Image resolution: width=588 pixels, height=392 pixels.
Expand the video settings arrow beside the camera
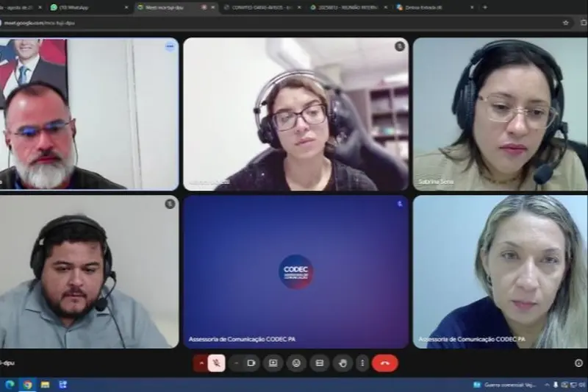[236, 363]
